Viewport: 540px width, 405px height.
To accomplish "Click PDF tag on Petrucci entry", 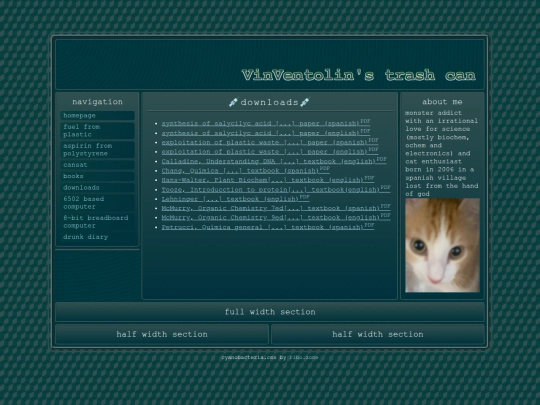I will point(369,225).
